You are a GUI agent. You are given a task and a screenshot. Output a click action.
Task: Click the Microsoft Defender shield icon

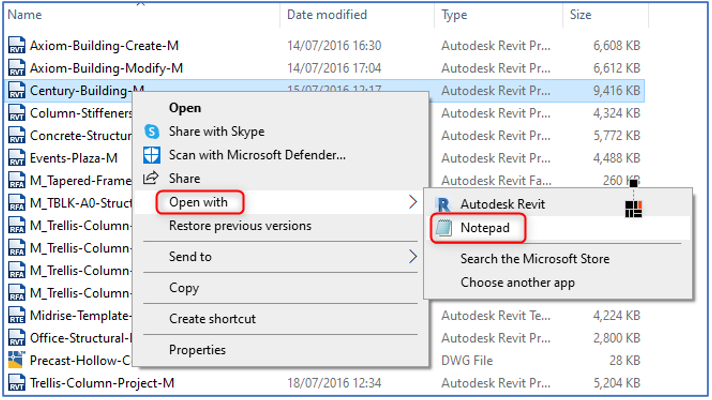[152, 155]
